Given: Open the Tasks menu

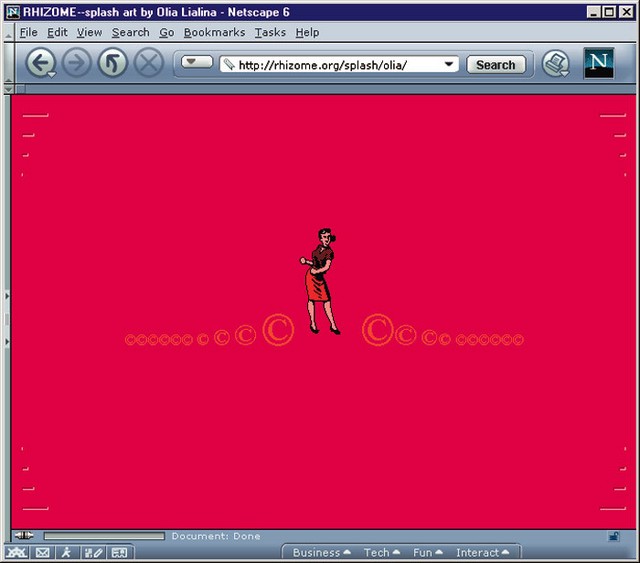Looking at the screenshot, I should (x=270, y=32).
